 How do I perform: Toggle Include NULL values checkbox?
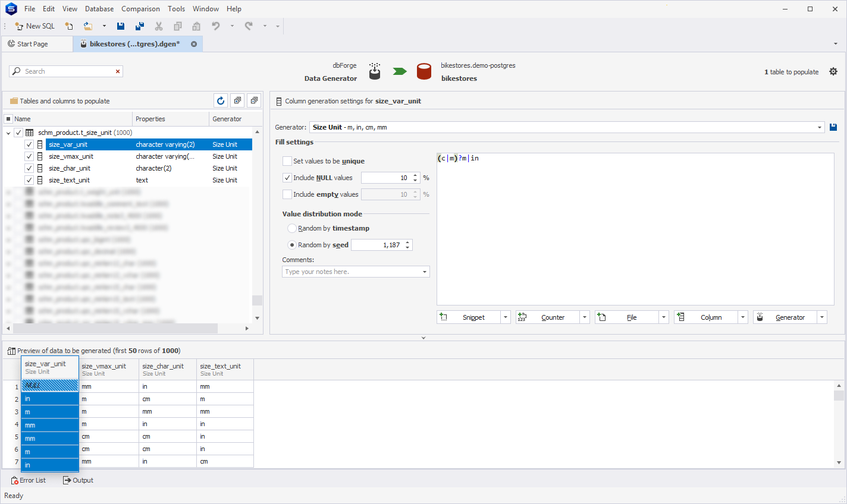click(x=287, y=178)
